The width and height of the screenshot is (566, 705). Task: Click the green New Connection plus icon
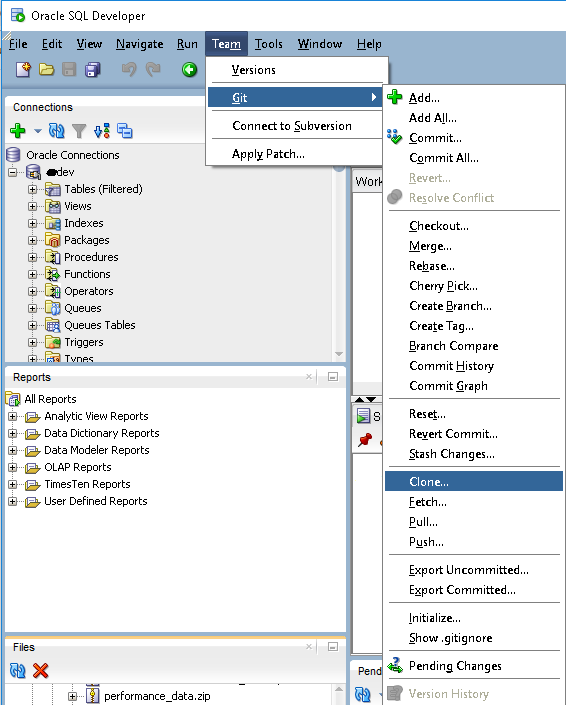18,131
